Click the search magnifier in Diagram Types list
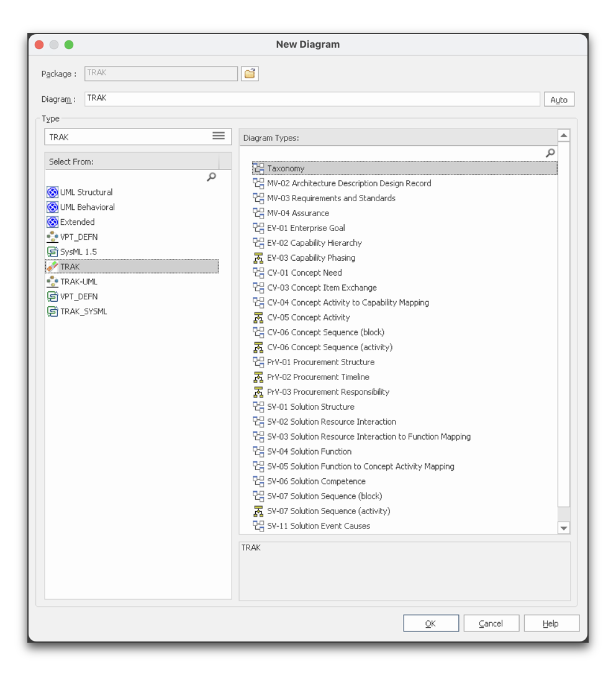This screenshot has height=675, width=616. click(x=550, y=153)
